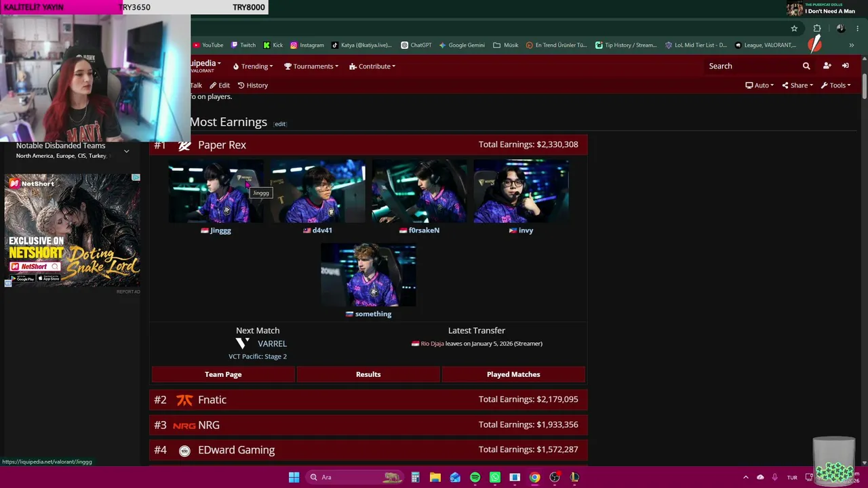
Task: Open the Chrome extensions puzzle icon
Action: click(817, 28)
